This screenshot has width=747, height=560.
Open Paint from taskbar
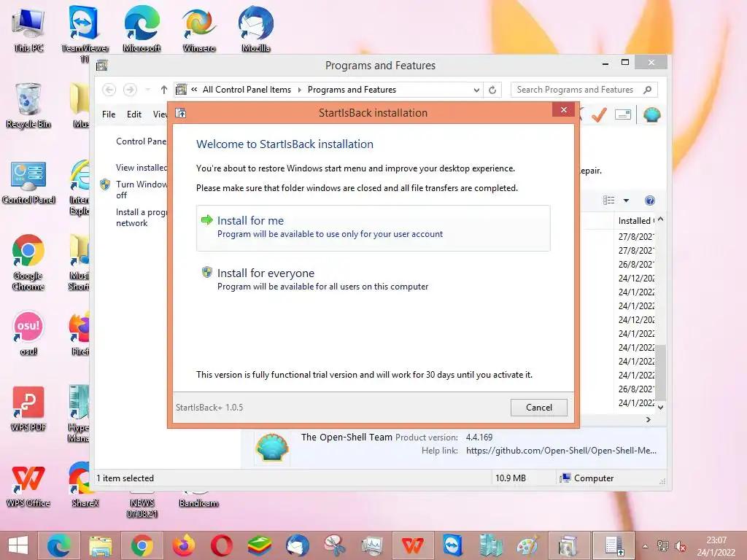point(528,545)
